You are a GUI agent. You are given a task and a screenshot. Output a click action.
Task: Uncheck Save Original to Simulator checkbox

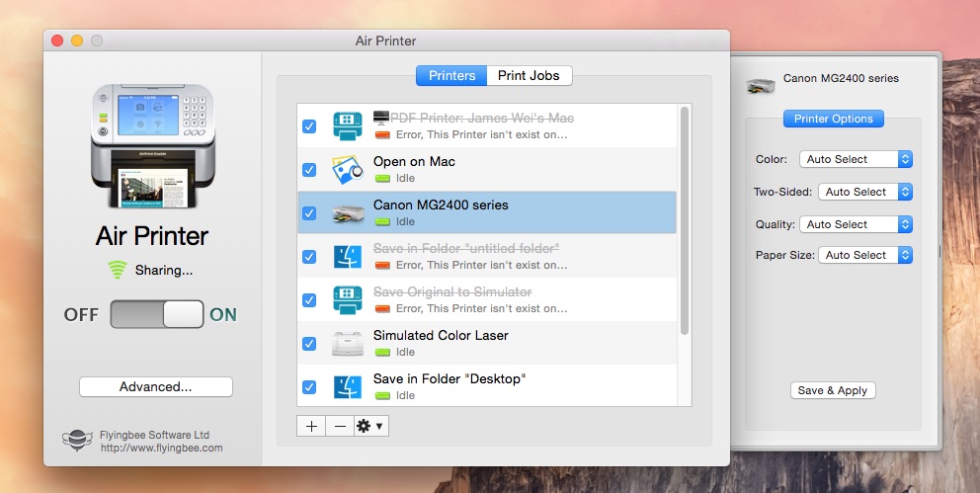(x=309, y=300)
